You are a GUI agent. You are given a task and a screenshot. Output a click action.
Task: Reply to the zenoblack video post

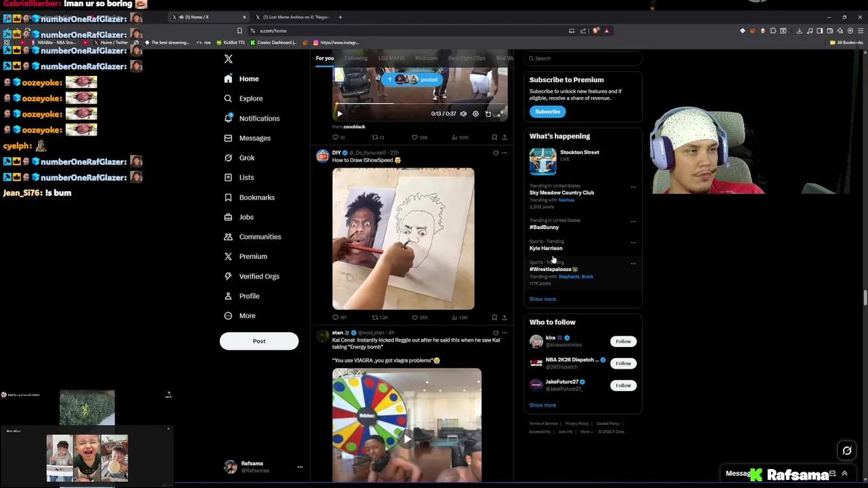[x=338, y=138]
